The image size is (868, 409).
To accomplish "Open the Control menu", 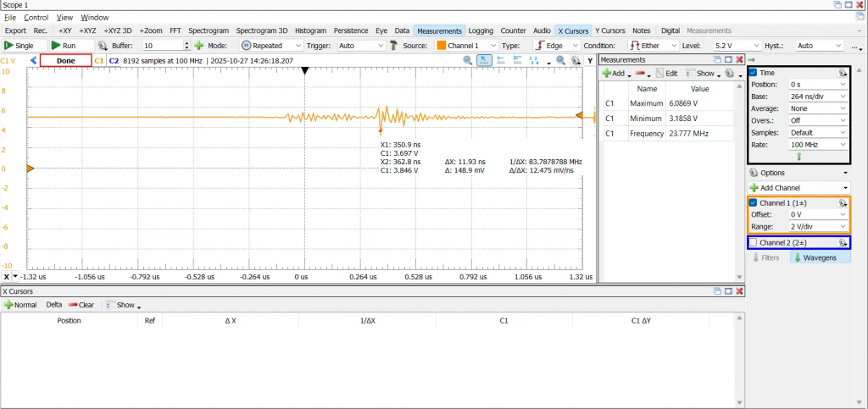I will [36, 17].
